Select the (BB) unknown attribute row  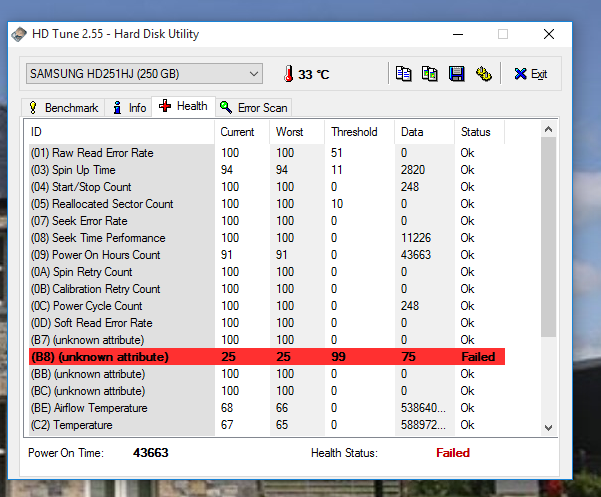tap(267, 374)
